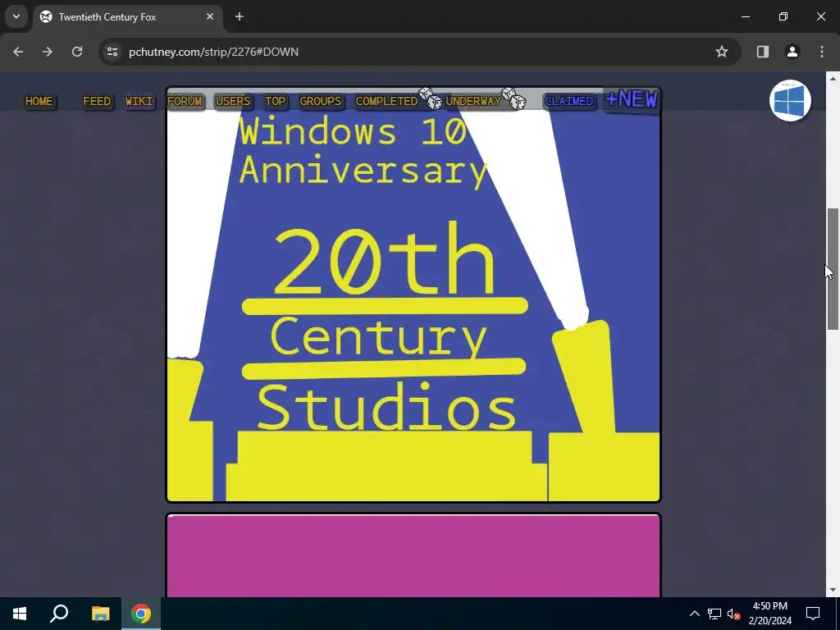840x630 pixels.
Task: Start a +NEW strip
Action: click(x=632, y=99)
